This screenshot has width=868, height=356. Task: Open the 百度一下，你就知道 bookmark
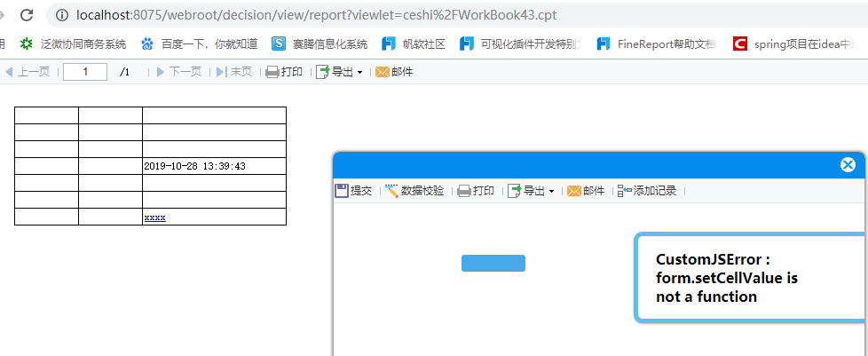click(x=200, y=44)
